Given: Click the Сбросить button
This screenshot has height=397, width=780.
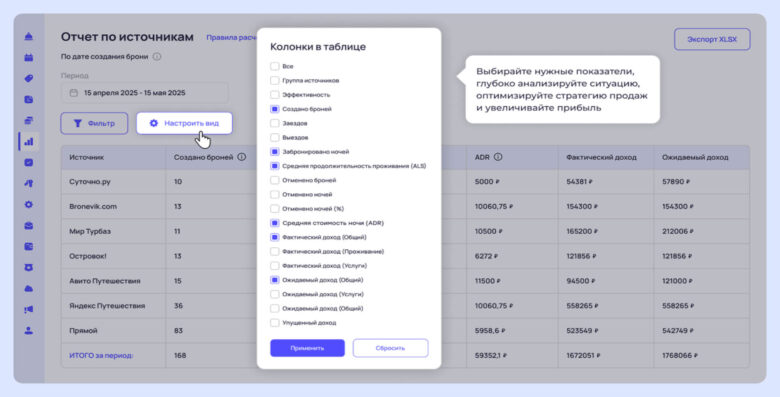Looking at the screenshot, I should click(x=390, y=348).
